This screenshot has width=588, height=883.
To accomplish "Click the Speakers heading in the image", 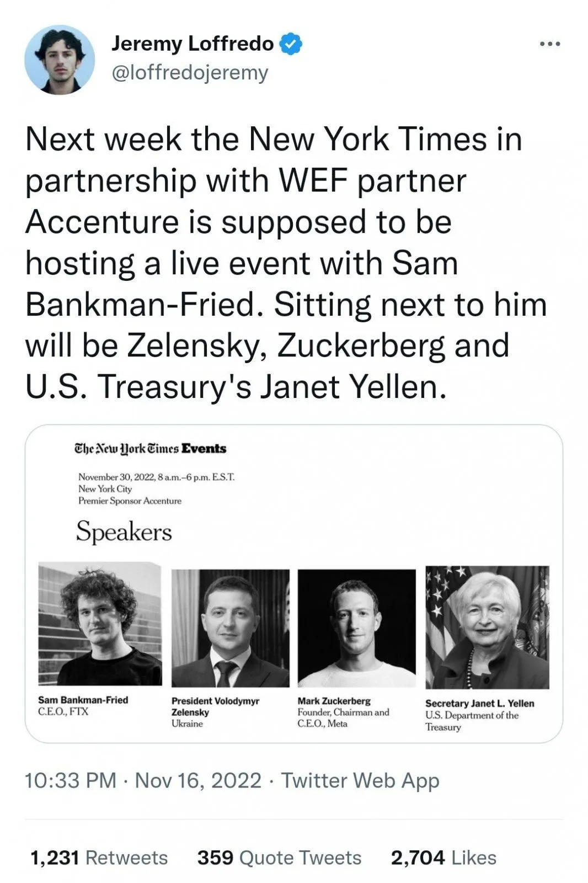I will [x=124, y=531].
